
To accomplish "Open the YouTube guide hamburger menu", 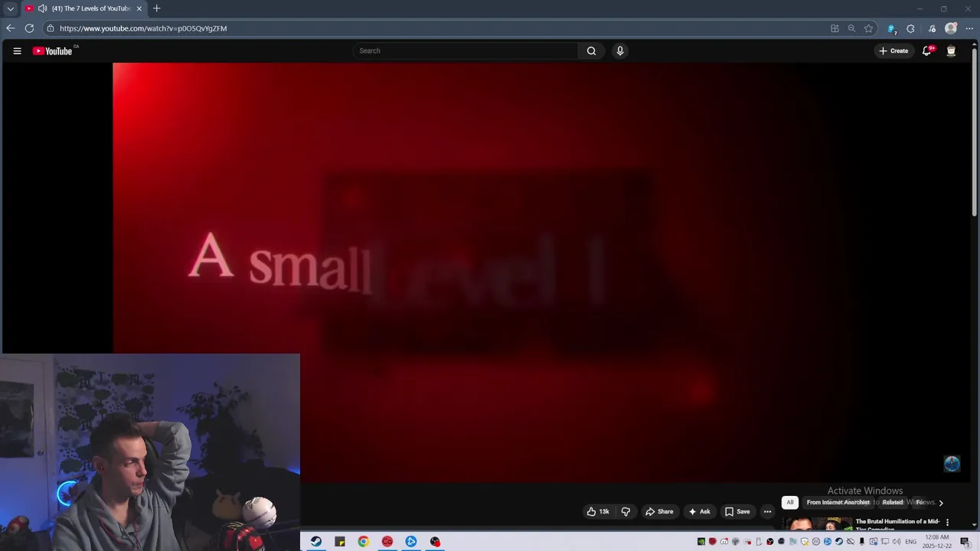I will click(x=17, y=51).
